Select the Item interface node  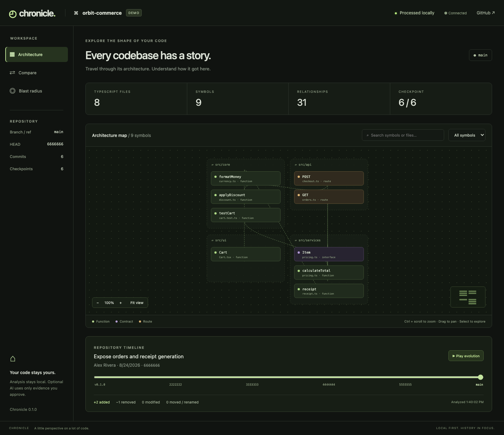pyautogui.click(x=329, y=254)
